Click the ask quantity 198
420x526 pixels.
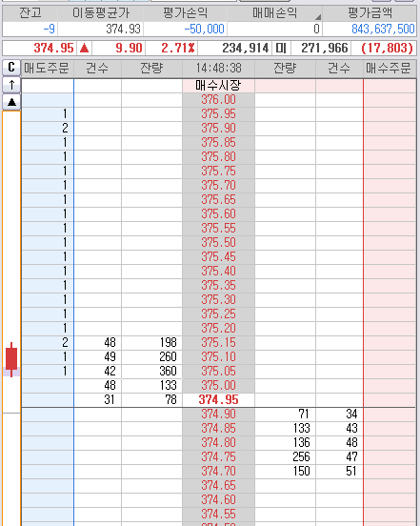[x=168, y=342]
